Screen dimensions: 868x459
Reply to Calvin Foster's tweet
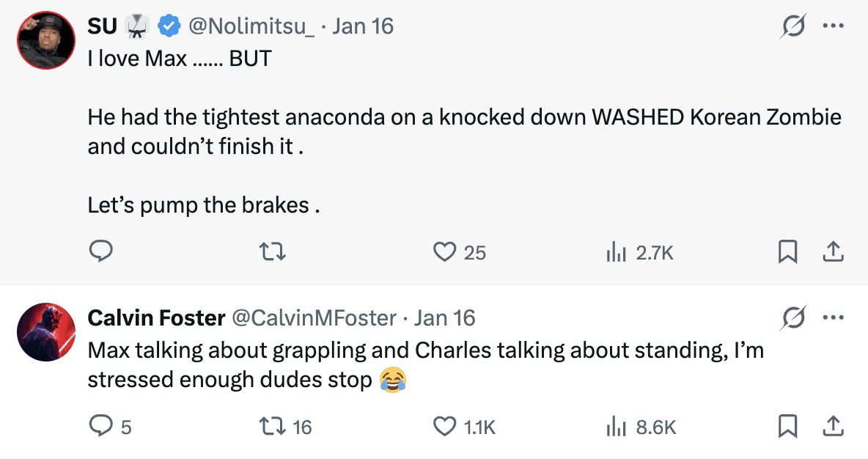pyautogui.click(x=100, y=426)
